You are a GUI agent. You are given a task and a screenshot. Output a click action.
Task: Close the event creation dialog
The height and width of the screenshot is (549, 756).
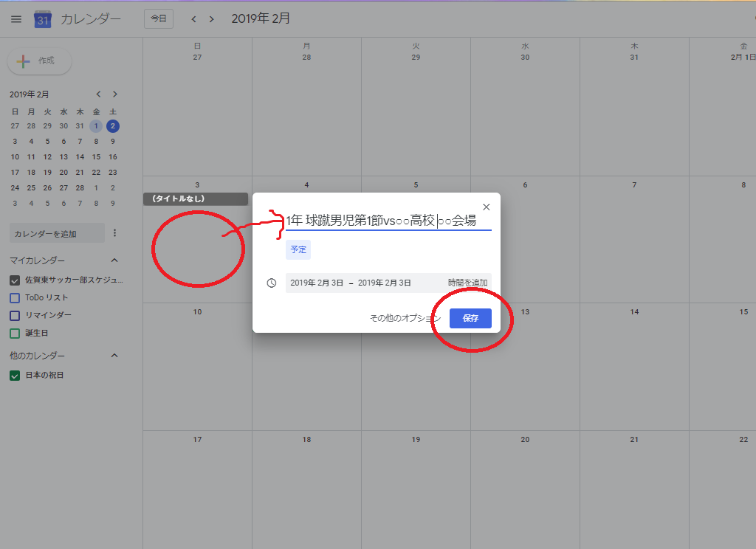pos(486,207)
